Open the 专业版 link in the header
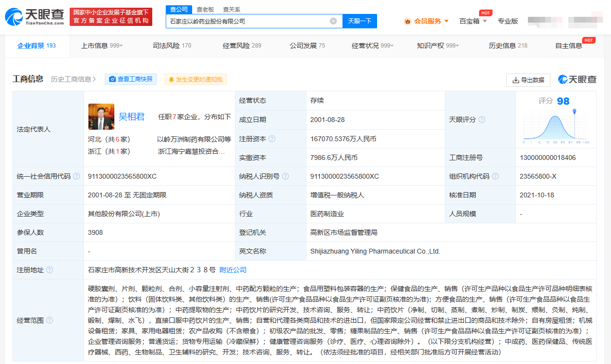The height and width of the screenshot is (364, 611). pyautogui.click(x=508, y=21)
